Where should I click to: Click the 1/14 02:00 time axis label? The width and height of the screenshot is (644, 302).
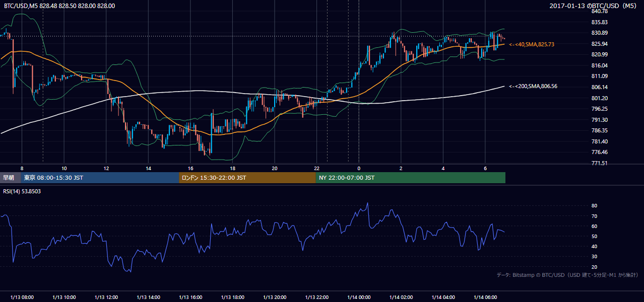click(x=401, y=297)
